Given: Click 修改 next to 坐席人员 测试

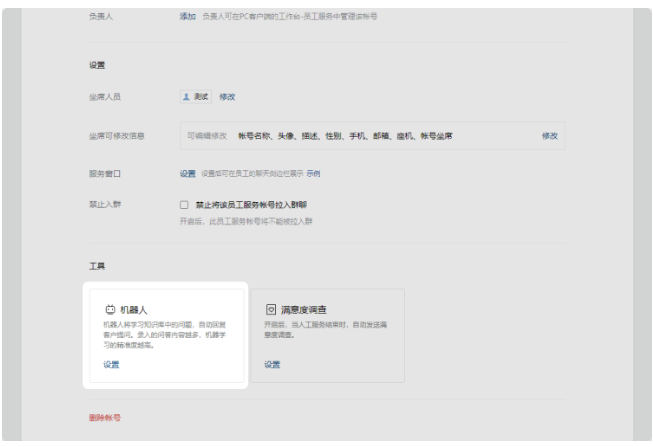Looking at the screenshot, I should point(227,96).
